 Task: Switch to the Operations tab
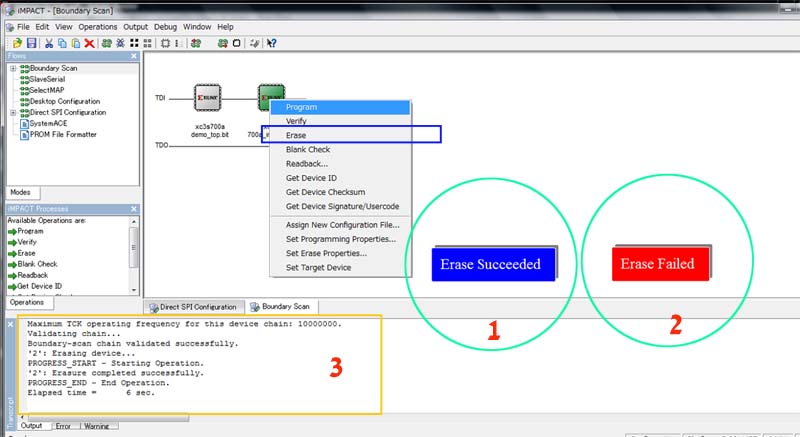(30, 303)
